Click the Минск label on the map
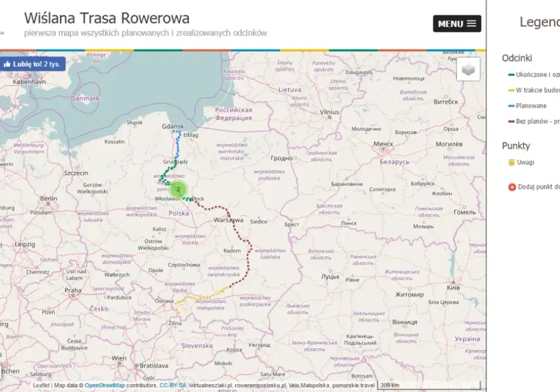 point(383,143)
